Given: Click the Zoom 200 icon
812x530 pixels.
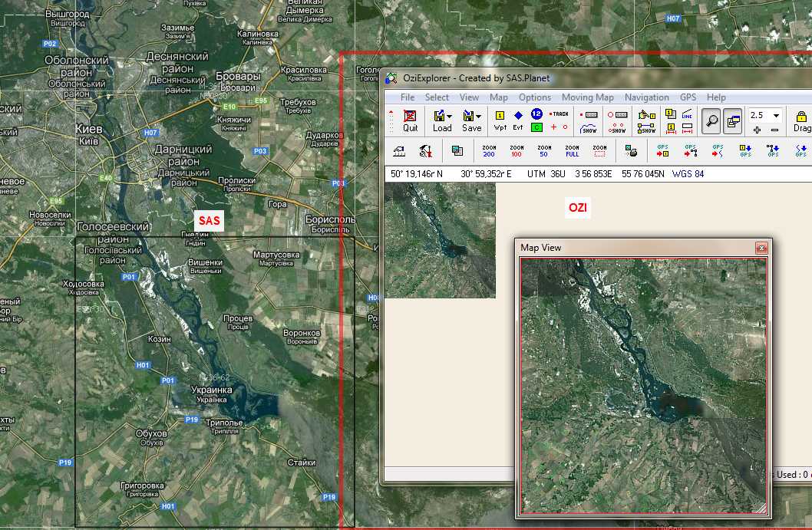Looking at the screenshot, I should [489, 151].
